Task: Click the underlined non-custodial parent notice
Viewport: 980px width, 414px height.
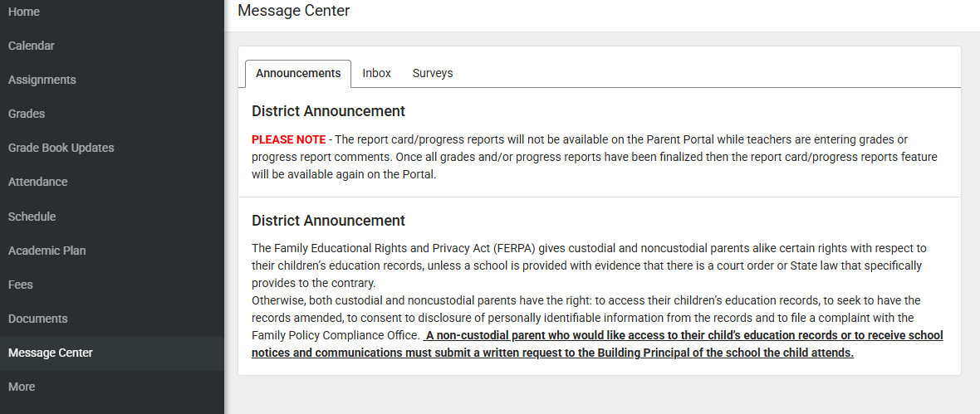Action: click(x=598, y=344)
